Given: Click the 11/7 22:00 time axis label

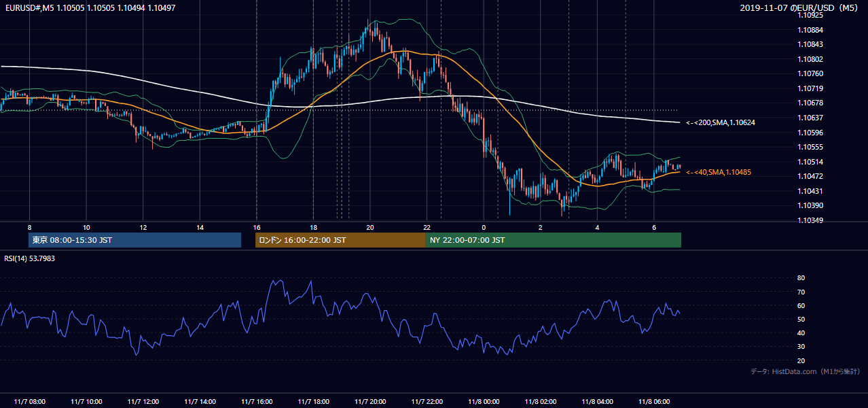Looking at the screenshot, I should 427,401.
